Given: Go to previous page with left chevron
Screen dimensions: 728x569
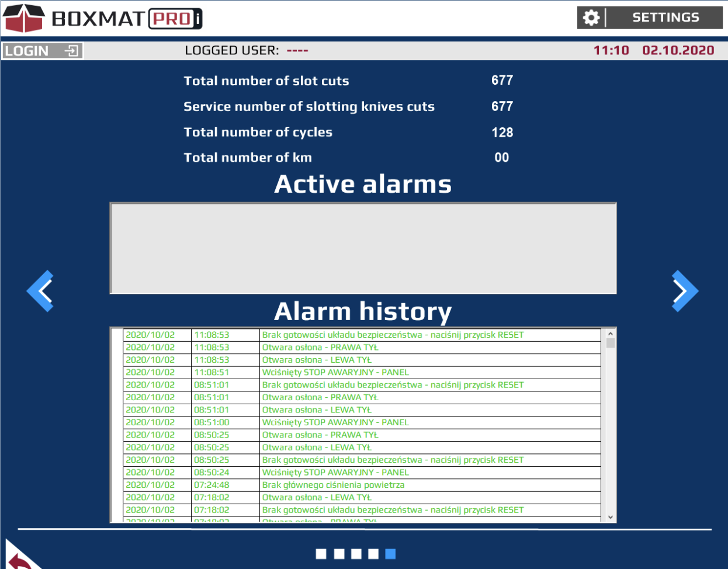Looking at the screenshot, I should [x=41, y=290].
